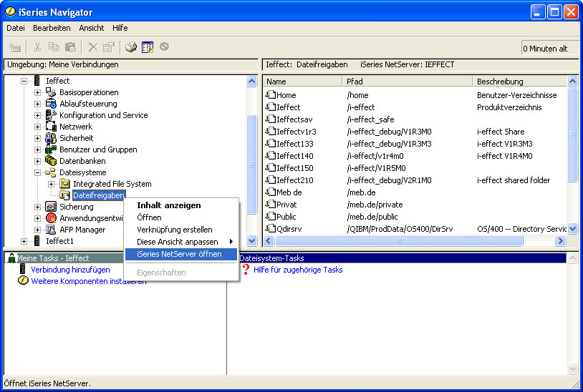The image size is (583, 392).
Task: Click the Benutzer und Gruppen icon
Action: pyautogui.click(x=51, y=150)
